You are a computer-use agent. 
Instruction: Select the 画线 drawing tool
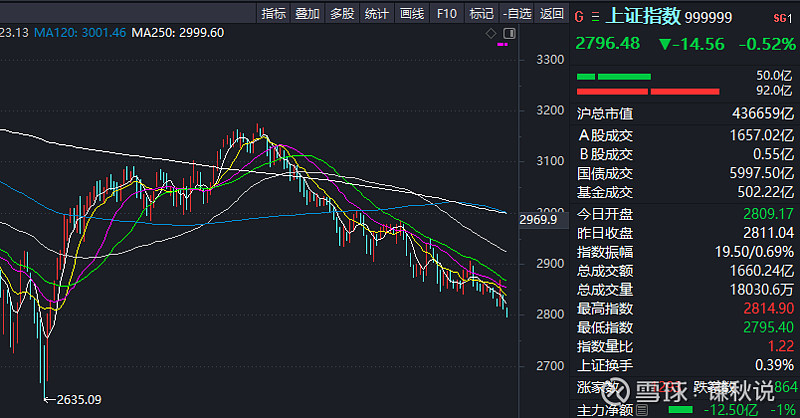click(x=412, y=13)
